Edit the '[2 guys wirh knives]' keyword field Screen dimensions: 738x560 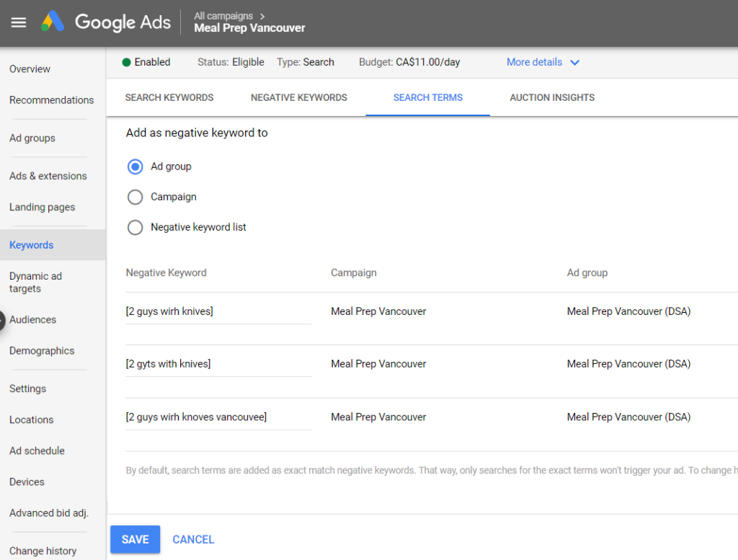point(218,311)
